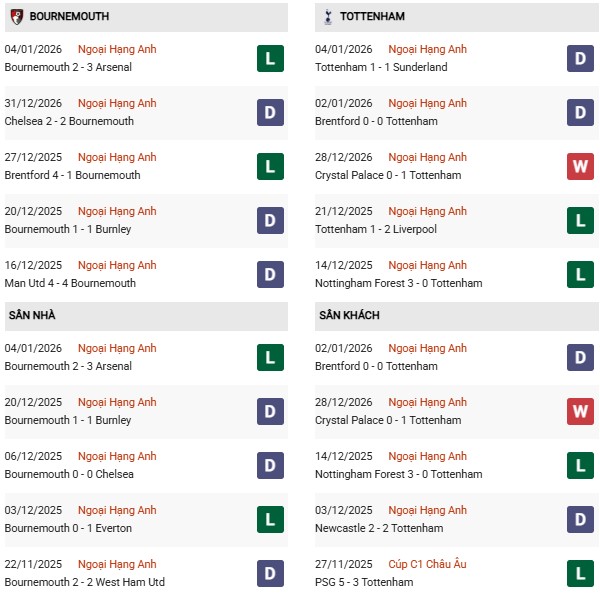Click the Bournemouth club crest icon
This screenshot has width=600, height=596.
17,17
